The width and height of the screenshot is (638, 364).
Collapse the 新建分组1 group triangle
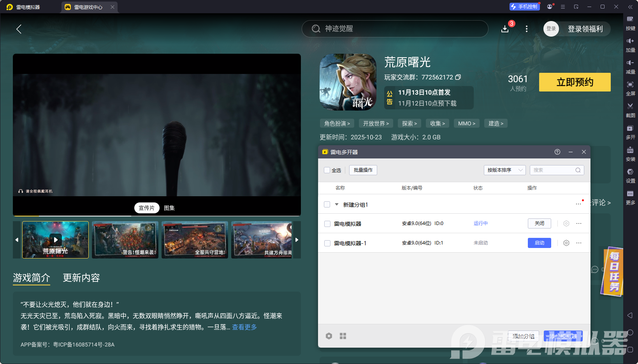coord(337,204)
